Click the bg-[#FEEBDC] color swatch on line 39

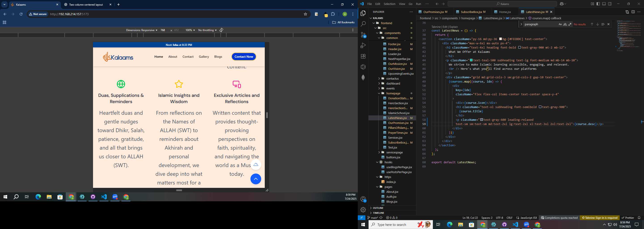tap(500, 39)
